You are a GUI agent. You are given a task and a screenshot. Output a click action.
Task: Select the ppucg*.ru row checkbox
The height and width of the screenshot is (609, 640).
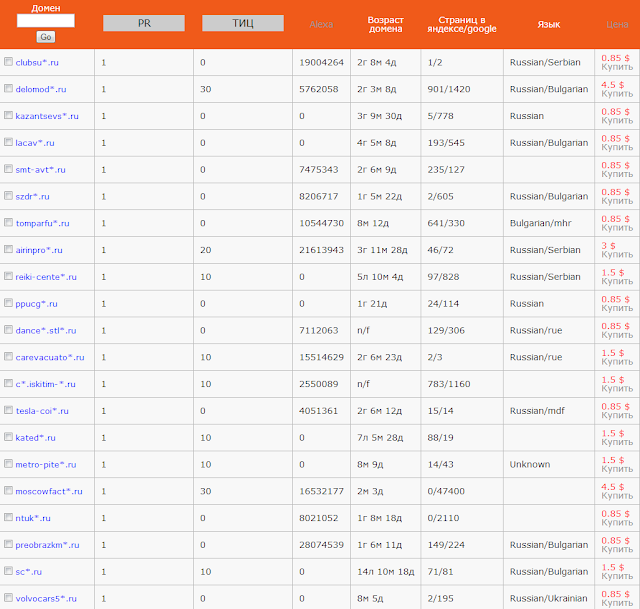point(8,303)
